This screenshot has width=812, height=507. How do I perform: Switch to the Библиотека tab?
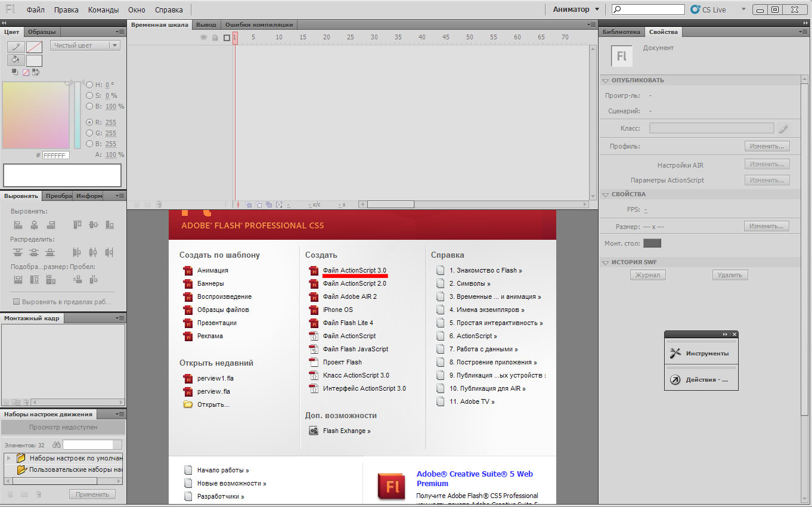pyautogui.click(x=621, y=32)
